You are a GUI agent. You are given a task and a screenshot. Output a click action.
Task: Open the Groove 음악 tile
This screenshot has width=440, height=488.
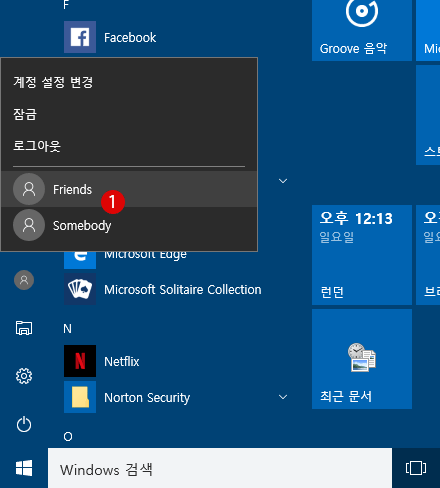pyautogui.click(x=362, y=30)
